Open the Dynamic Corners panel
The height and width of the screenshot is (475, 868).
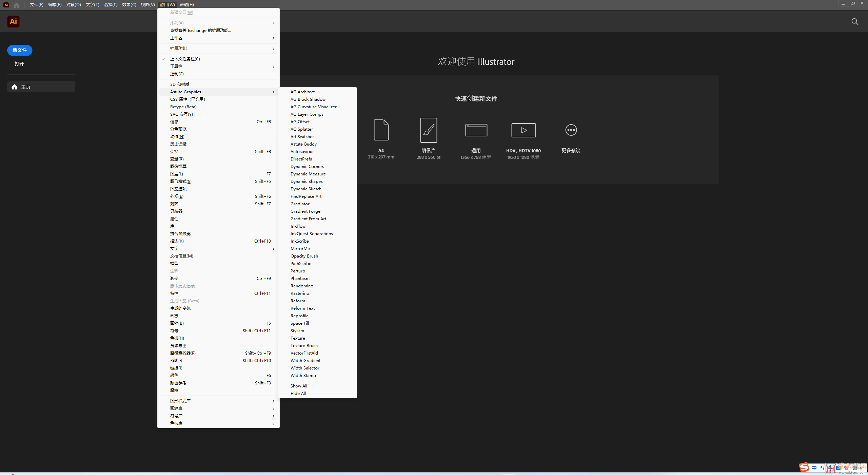click(317, 167)
